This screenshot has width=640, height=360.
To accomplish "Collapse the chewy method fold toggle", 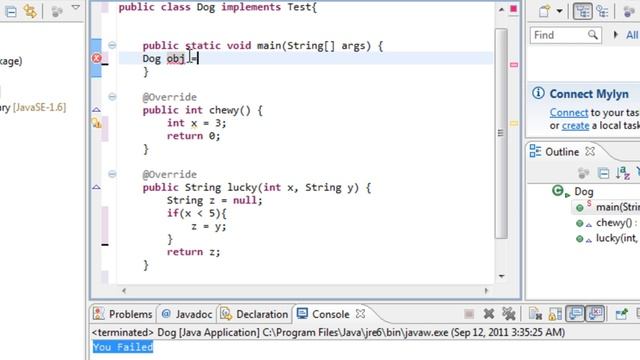I will (112, 97).
